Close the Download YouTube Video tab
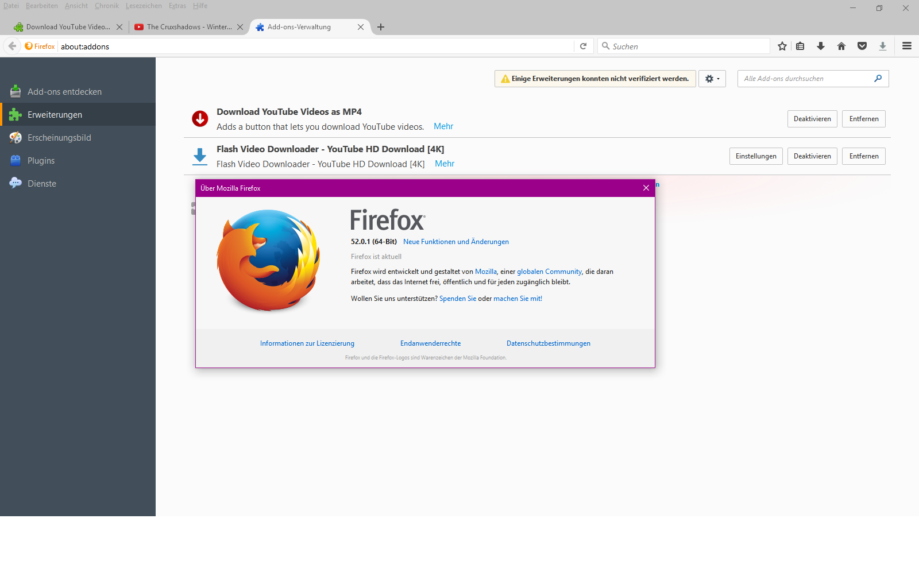The width and height of the screenshot is (919, 588). click(x=119, y=27)
